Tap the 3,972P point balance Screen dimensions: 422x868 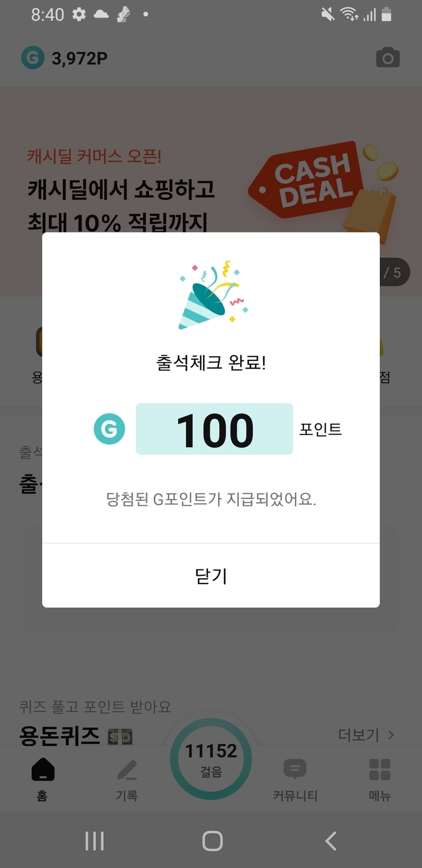[79, 59]
